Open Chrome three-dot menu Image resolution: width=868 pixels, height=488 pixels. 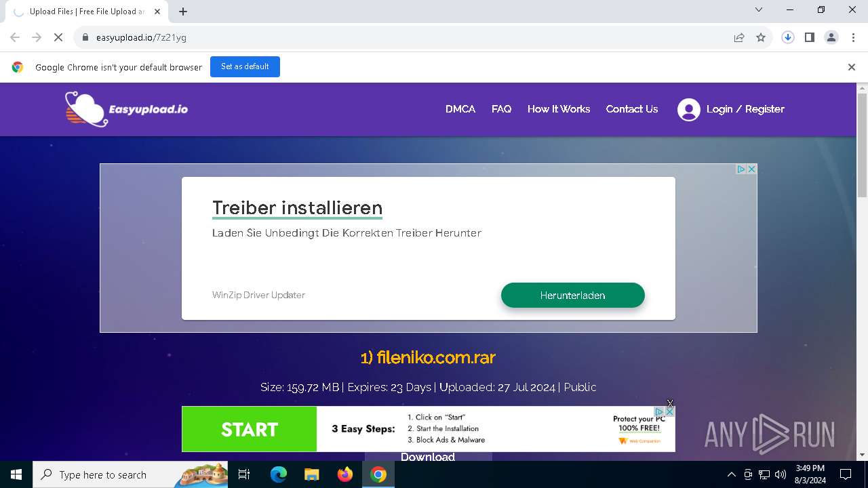click(x=853, y=37)
